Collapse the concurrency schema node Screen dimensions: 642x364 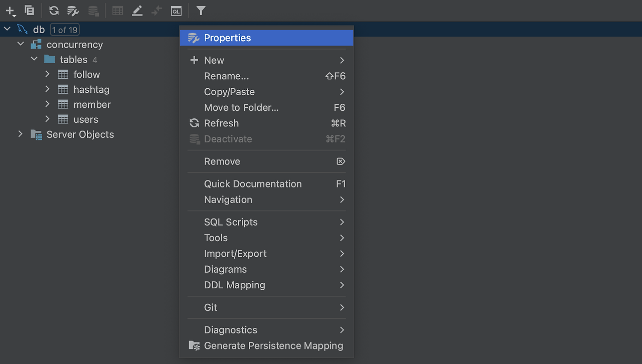[x=21, y=44]
